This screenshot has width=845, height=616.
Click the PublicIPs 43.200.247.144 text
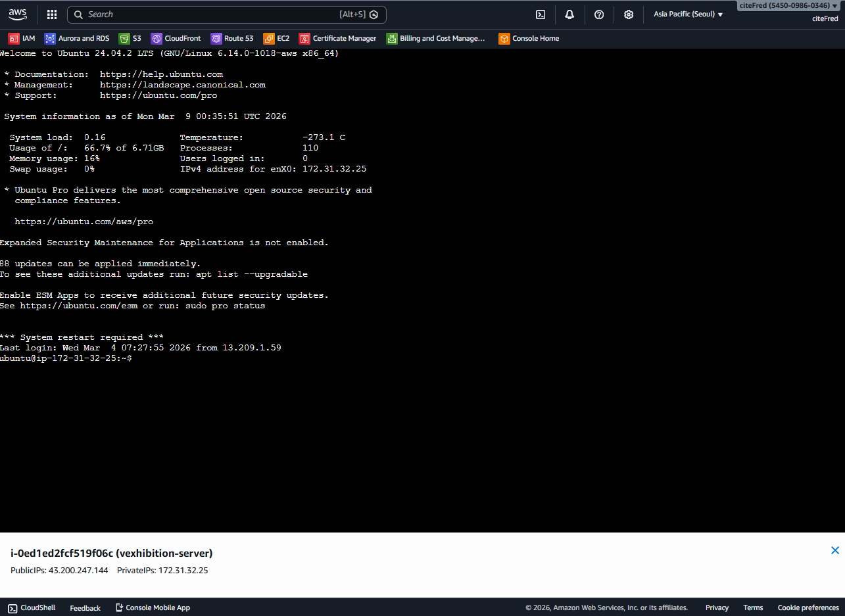pyautogui.click(x=59, y=571)
